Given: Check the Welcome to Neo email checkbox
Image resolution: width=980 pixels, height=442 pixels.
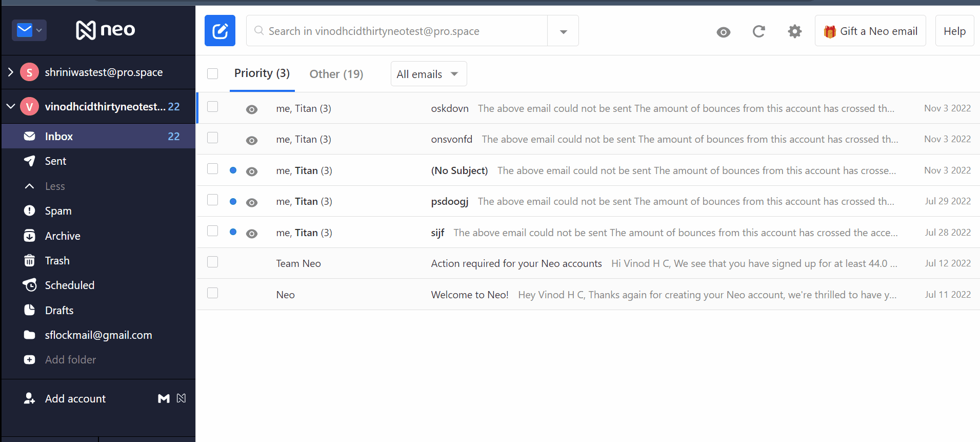Looking at the screenshot, I should 213,293.
